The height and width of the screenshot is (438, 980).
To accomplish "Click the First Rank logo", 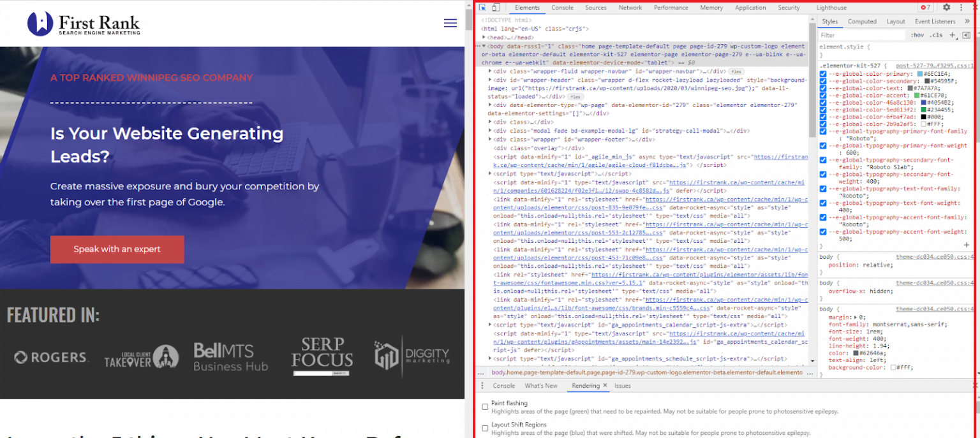I will (84, 24).
